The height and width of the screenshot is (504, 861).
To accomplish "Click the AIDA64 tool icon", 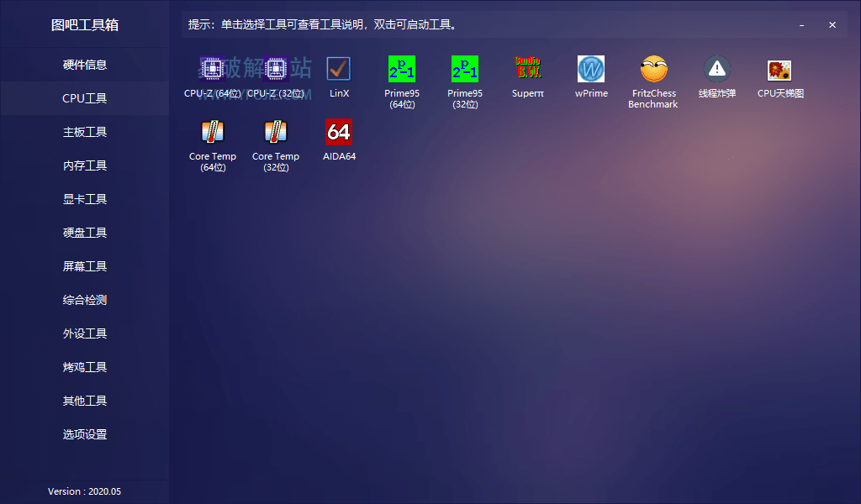I will (339, 132).
